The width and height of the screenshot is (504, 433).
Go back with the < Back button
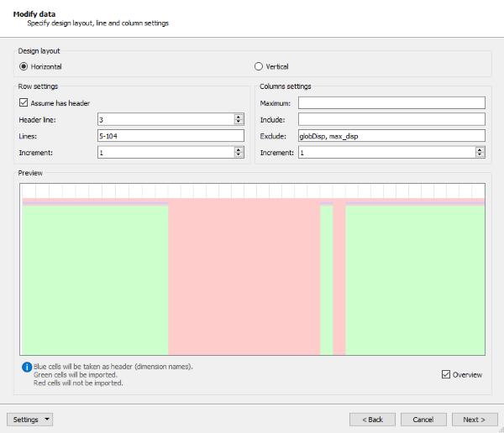click(x=372, y=420)
